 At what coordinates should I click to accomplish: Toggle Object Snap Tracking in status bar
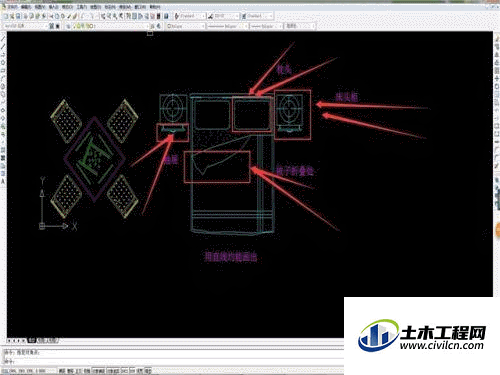pos(113,371)
